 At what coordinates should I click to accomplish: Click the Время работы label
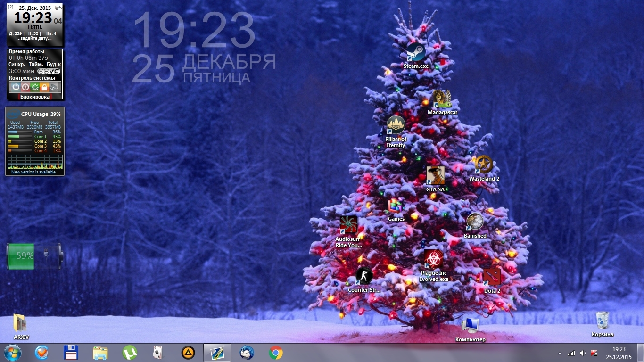pos(26,51)
